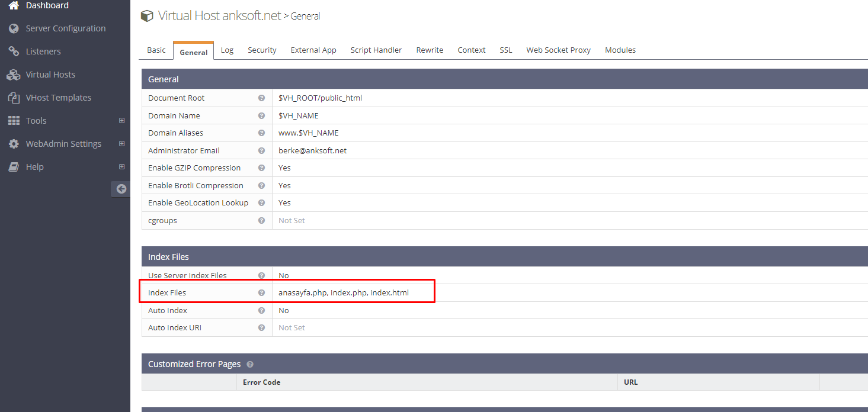
Task: Select the General tab
Action: click(x=194, y=51)
